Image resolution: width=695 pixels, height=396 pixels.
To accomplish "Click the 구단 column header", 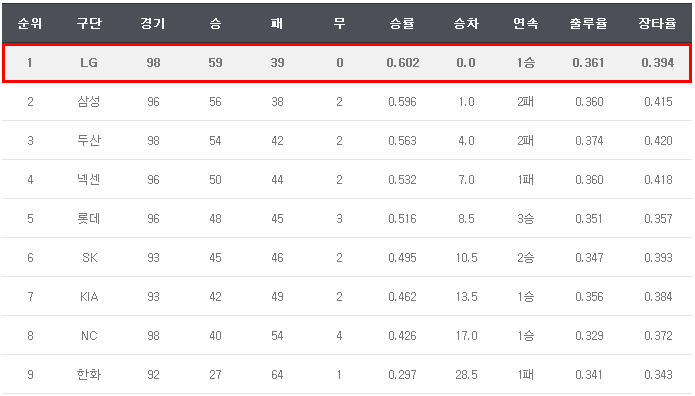I will coord(89,23).
